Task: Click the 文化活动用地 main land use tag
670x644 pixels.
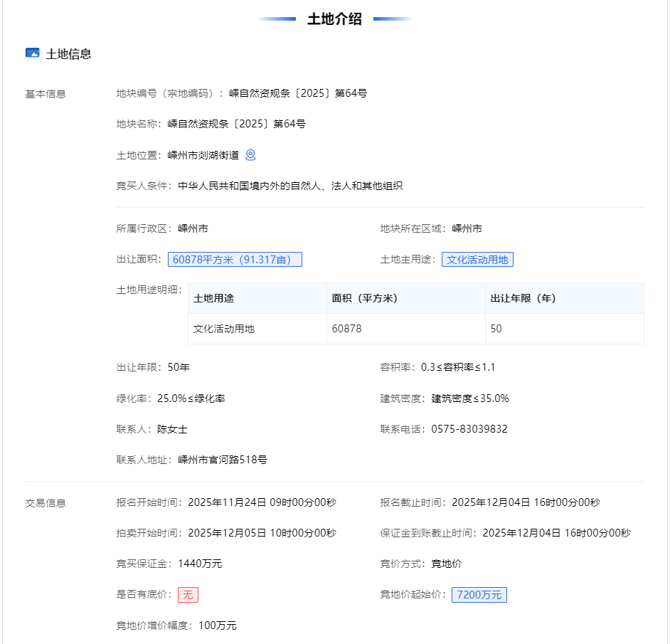Action: (477, 260)
